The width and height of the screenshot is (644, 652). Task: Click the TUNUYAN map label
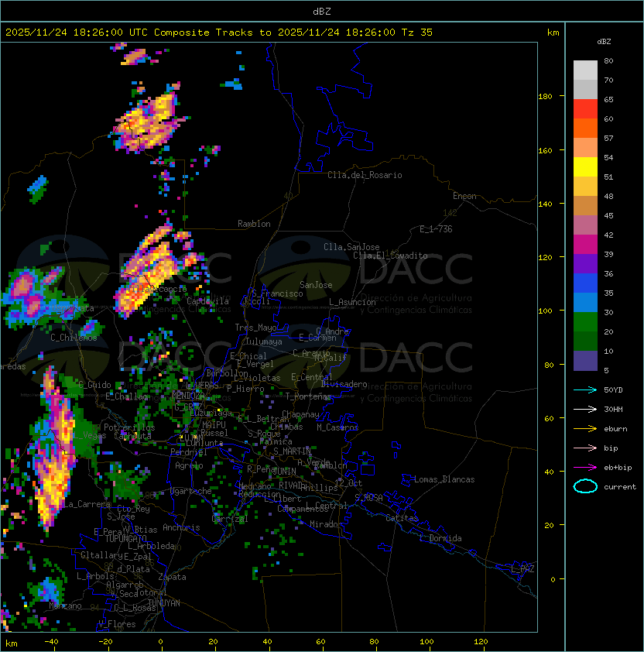[164, 603]
